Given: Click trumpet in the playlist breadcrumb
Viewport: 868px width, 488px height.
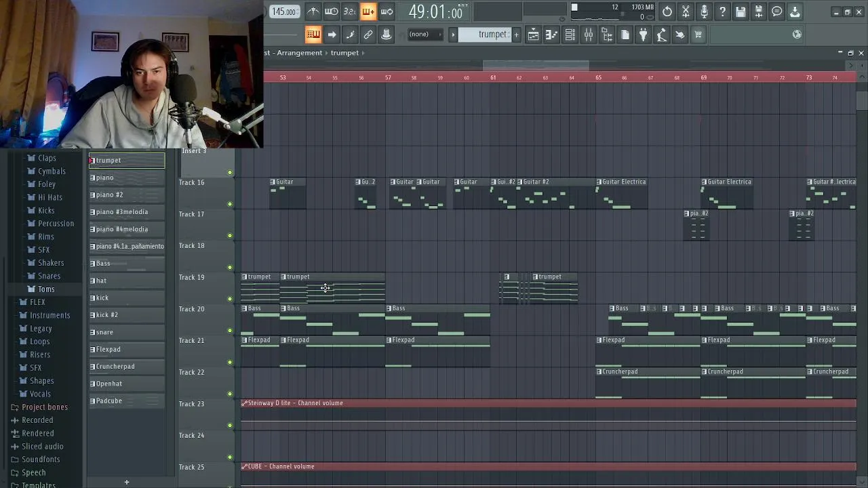Looking at the screenshot, I should pyautogui.click(x=345, y=53).
